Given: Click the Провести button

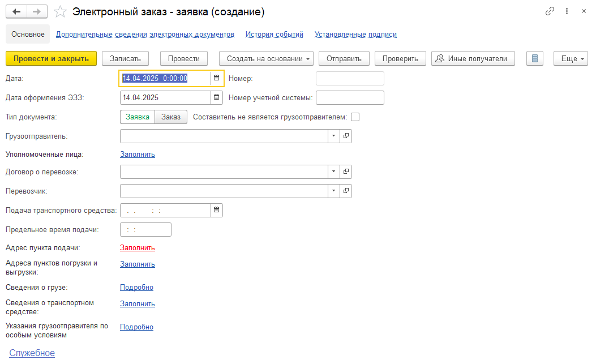Looking at the screenshot, I should pyautogui.click(x=183, y=58).
